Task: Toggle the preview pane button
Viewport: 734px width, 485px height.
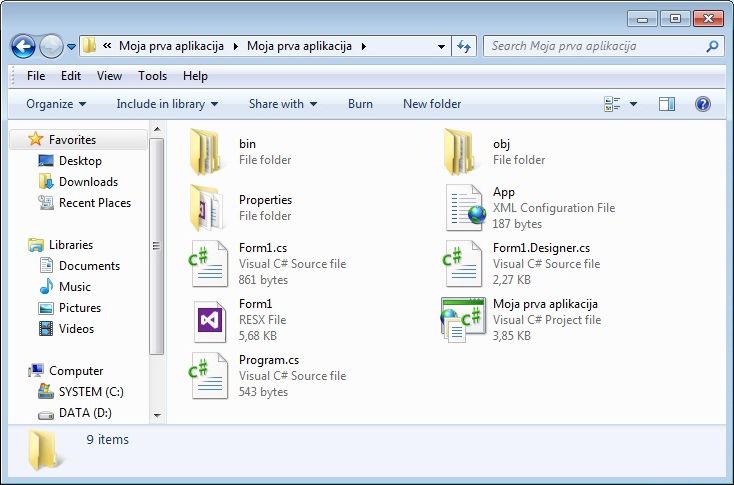Action: pos(667,104)
